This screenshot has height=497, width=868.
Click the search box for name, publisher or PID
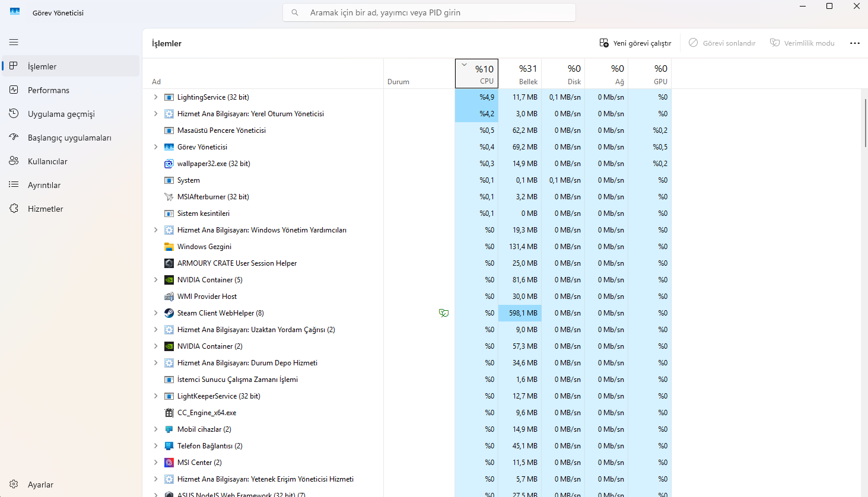tap(429, 12)
